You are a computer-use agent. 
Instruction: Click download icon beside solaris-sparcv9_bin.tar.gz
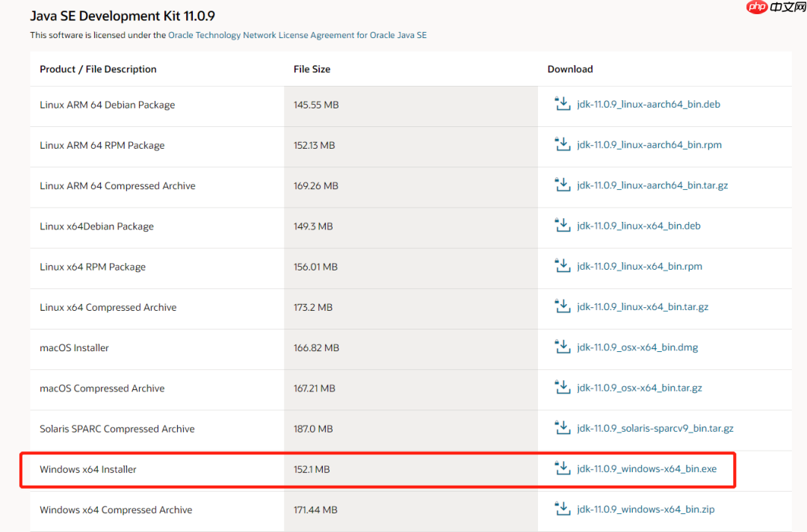tap(562, 428)
